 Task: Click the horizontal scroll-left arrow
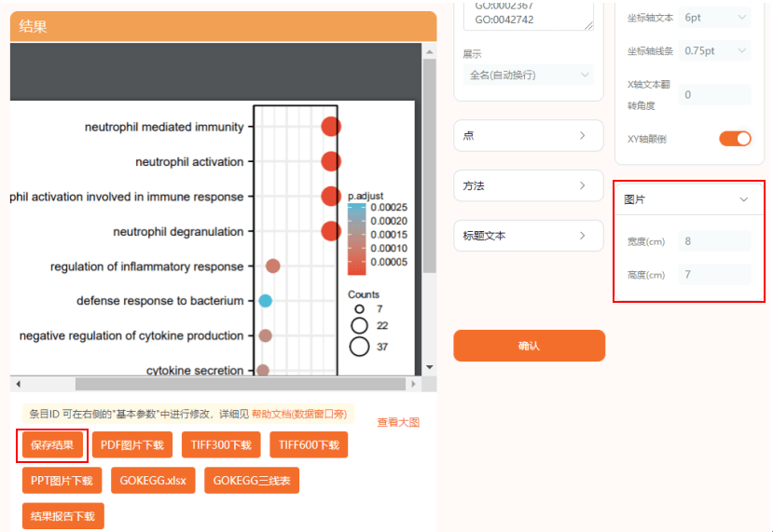(x=19, y=384)
